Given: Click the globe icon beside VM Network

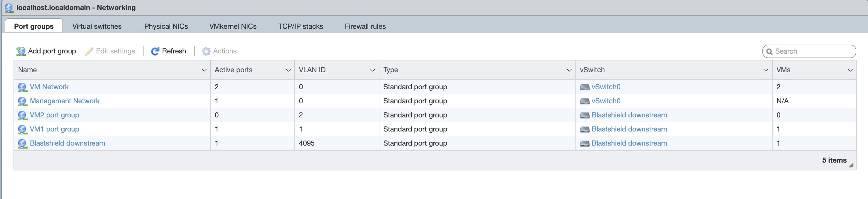Looking at the screenshot, I should 22,87.
